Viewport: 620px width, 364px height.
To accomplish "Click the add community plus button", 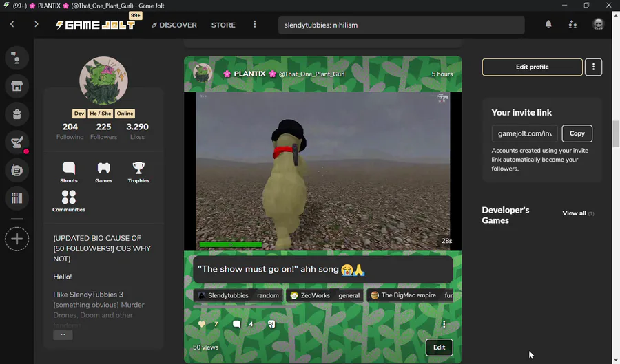I will click(17, 239).
